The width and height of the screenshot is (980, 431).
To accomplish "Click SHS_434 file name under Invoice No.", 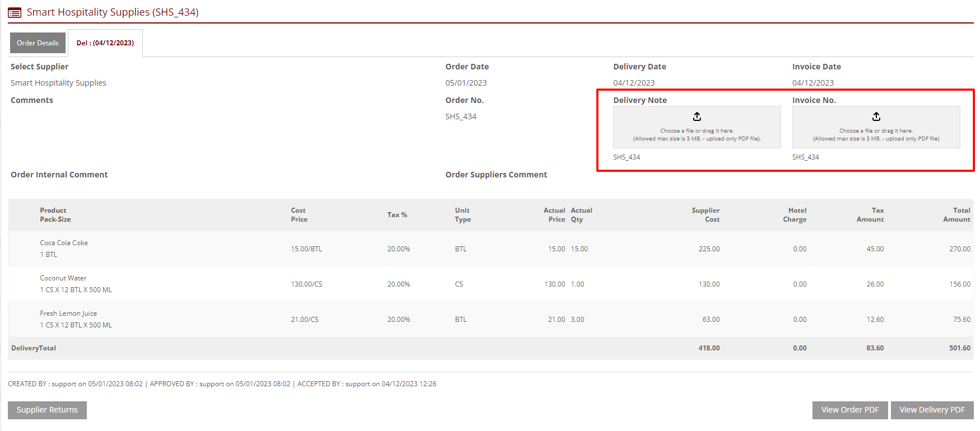I will pos(805,157).
